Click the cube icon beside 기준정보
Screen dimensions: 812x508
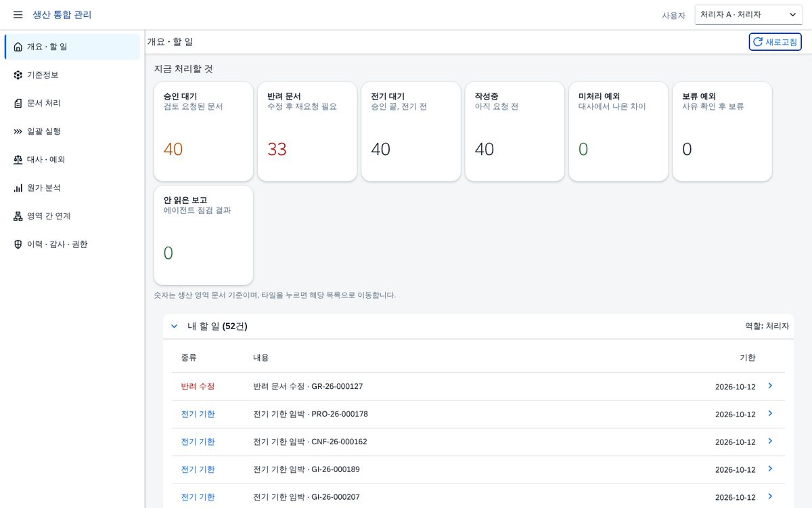18,75
